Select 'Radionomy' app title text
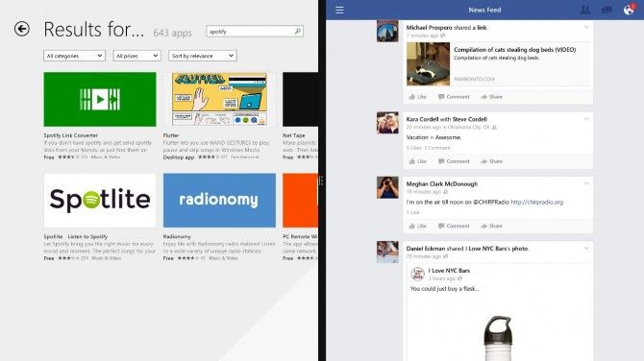The width and height of the screenshot is (644, 361). [x=177, y=237]
